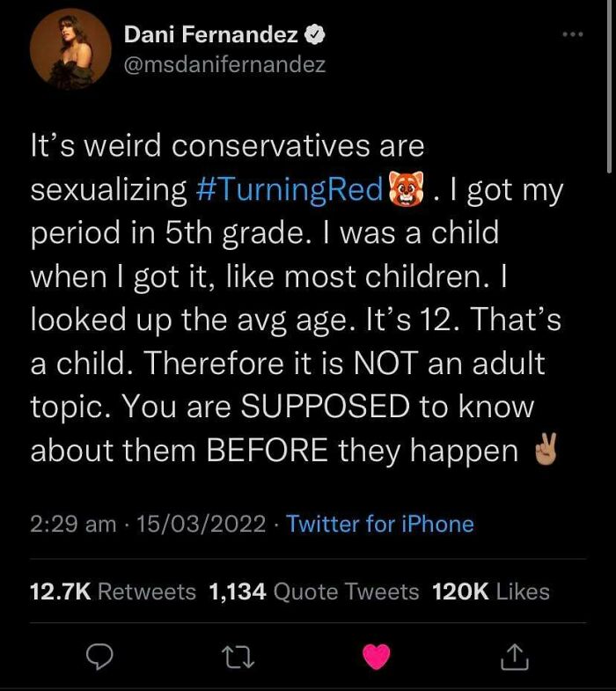Unlike the tweet with pink heart
The image size is (616, 691).
pos(377,657)
